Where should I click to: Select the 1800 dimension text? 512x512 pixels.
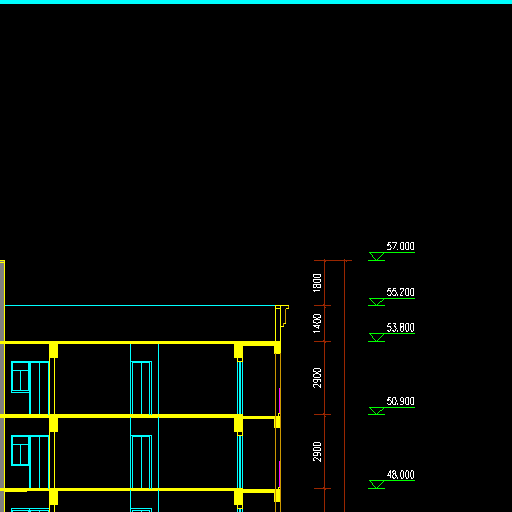(317, 283)
